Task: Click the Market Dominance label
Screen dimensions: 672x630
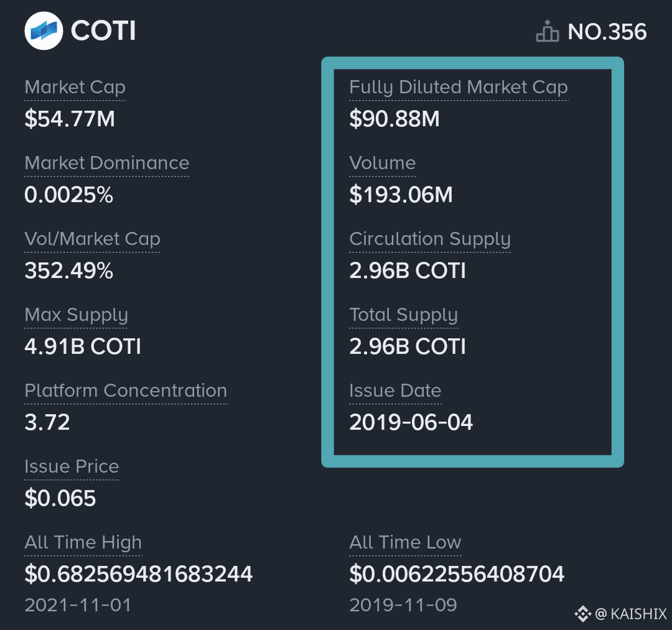Action: coord(107,163)
